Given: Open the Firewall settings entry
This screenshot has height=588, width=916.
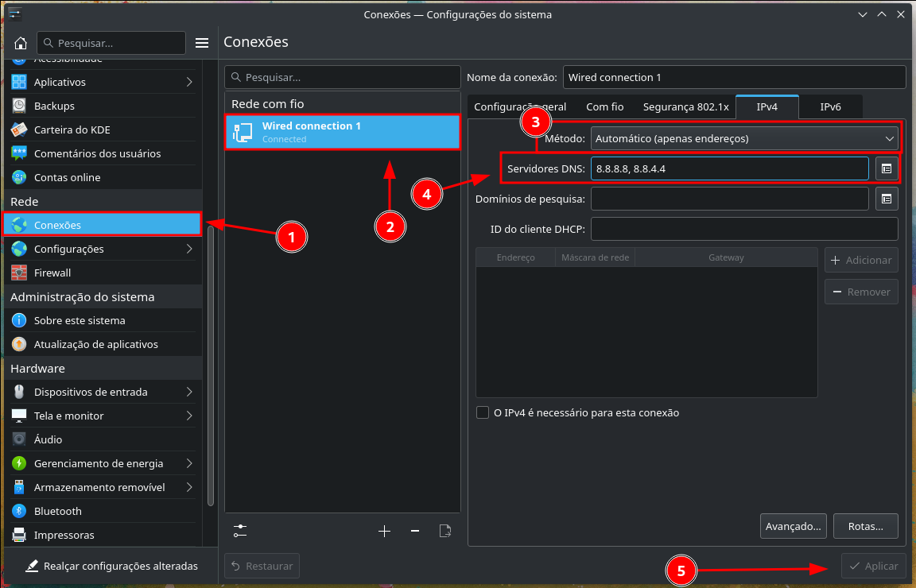Looking at the screenshot, I should tap(52, 273).
